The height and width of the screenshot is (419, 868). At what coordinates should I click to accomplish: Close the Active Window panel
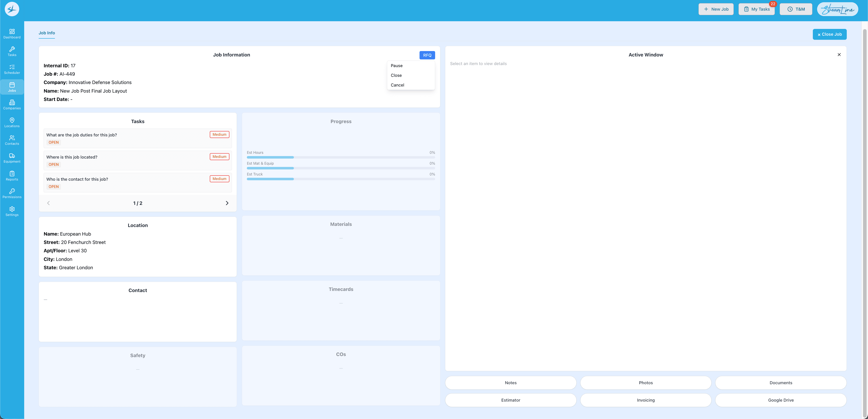tap(839, 55)
